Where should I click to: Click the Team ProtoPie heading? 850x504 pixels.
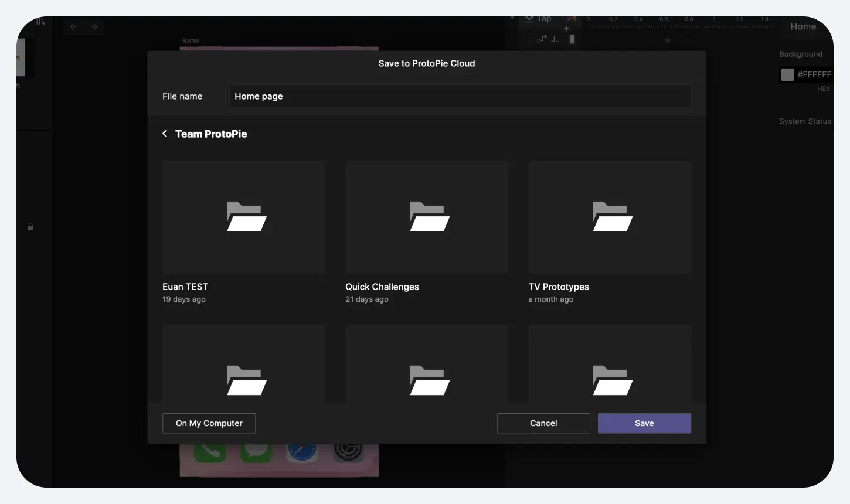pos(211,134)
